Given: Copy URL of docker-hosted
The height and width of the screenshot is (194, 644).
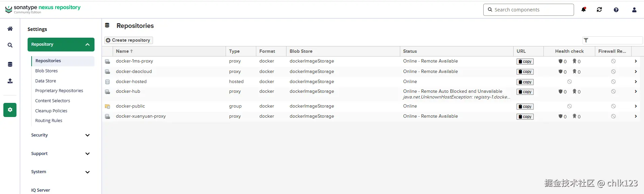Looking at the screenshot, I should [525, 82].
